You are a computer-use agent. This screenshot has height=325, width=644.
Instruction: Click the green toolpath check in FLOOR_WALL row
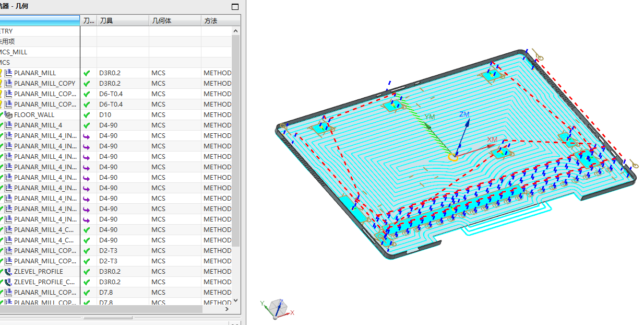pyautogui.click(x=87, y=115)
